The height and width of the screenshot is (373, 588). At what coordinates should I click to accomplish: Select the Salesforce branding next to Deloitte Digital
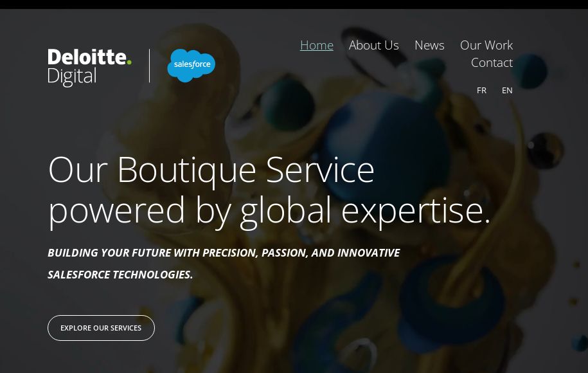tap(191, 65)
